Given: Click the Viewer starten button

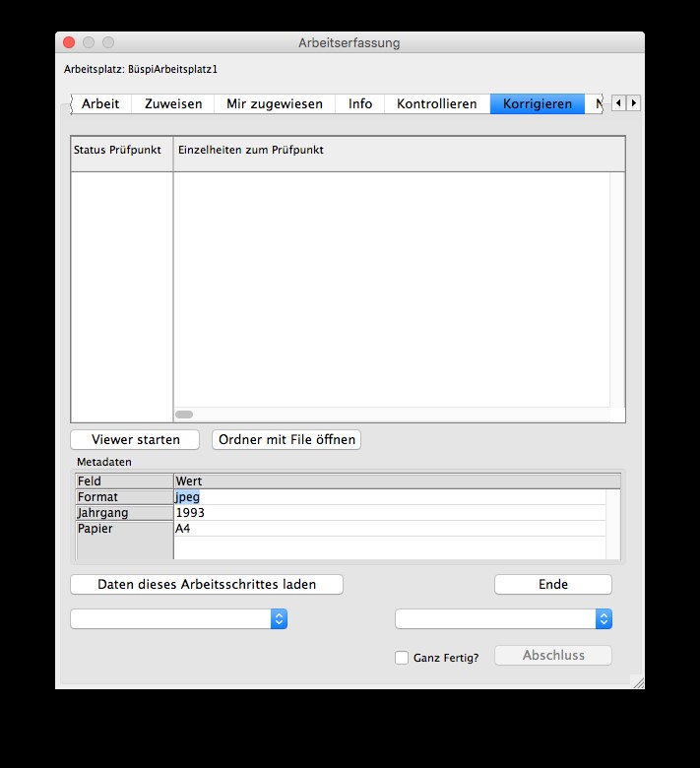Looking at the screenshot, I should click(x=135, y=440).
